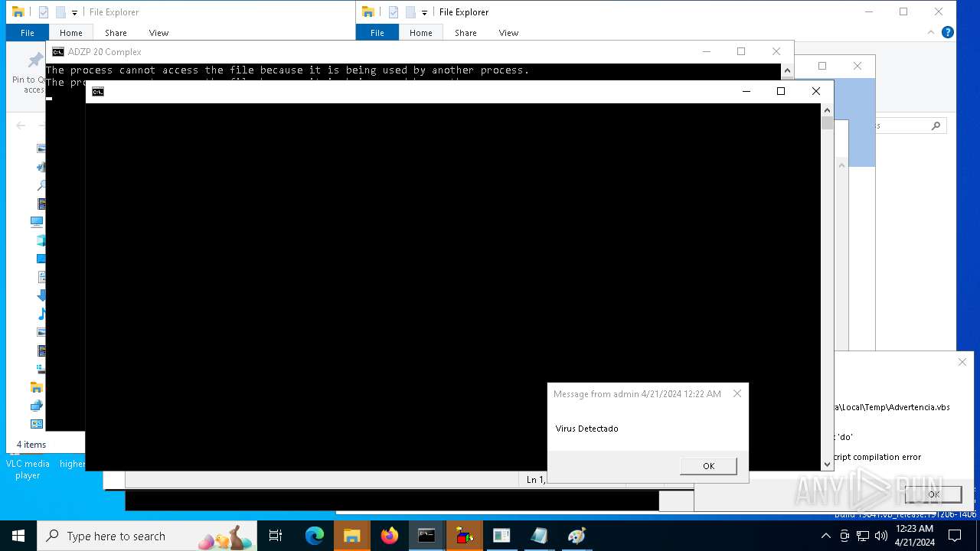Click the Paint palette icon in the taskbar
The image size is (980, 551).
577,536
